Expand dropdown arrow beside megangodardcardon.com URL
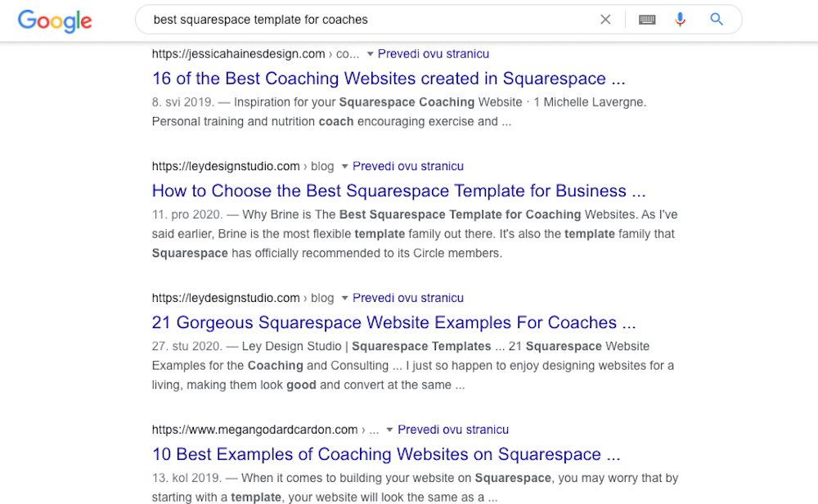 [389, 430]
